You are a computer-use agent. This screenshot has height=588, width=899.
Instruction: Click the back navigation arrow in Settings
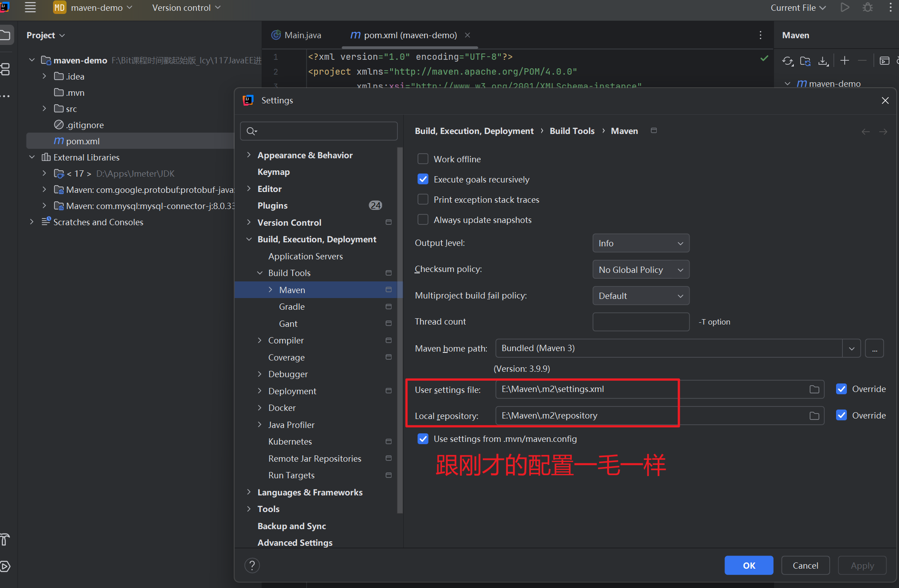tap(866, 132)
